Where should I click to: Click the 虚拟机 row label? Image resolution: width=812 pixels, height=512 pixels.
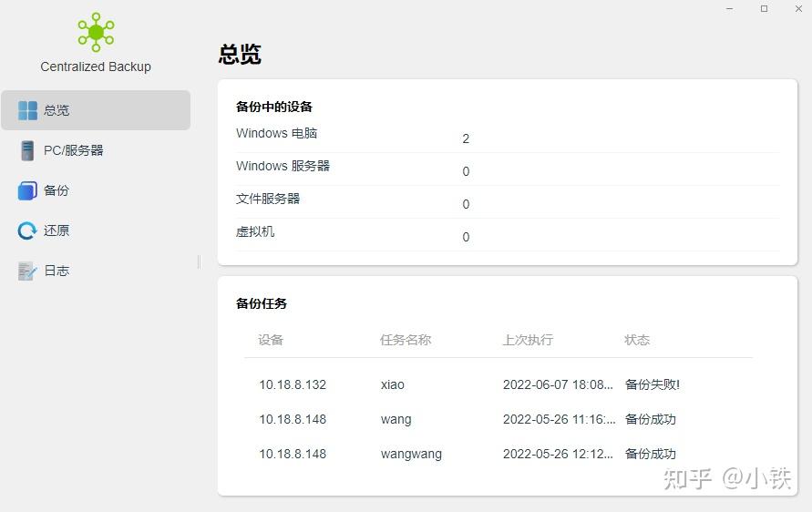[255, 231]
